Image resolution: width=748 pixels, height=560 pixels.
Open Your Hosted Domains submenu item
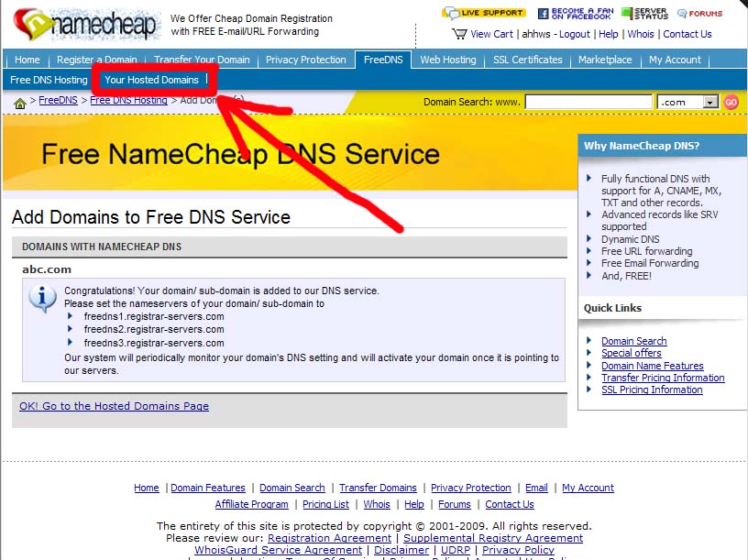tap(151, 80)
